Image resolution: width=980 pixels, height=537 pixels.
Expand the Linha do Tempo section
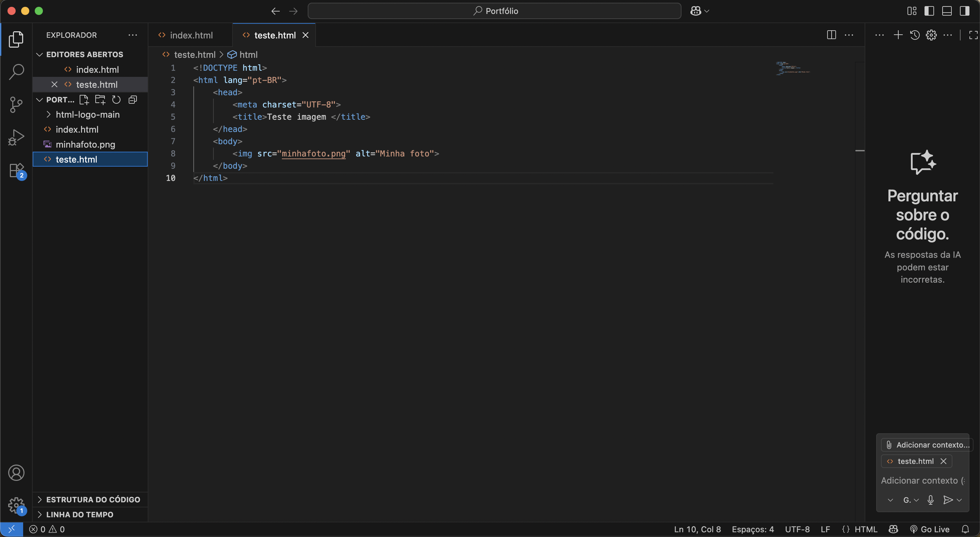click(x=90, y=514)
